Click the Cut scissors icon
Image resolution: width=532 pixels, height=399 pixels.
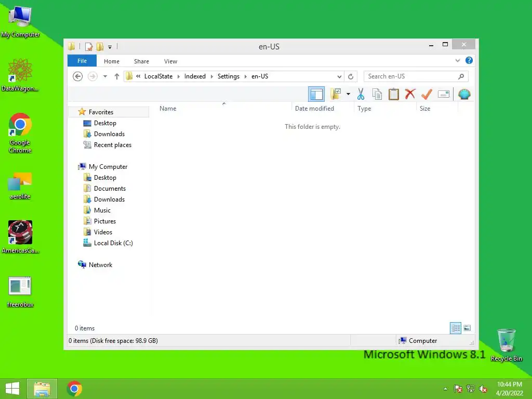[361, 94]
